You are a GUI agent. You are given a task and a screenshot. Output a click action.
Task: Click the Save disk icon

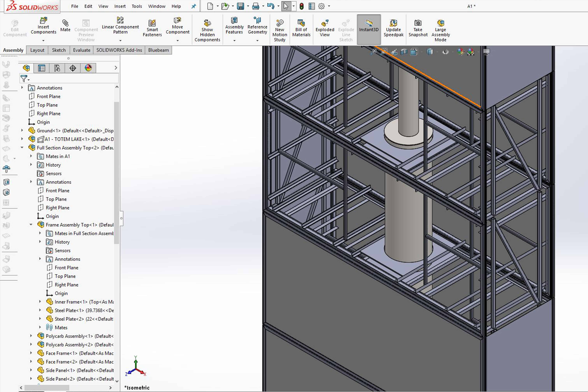240,6
